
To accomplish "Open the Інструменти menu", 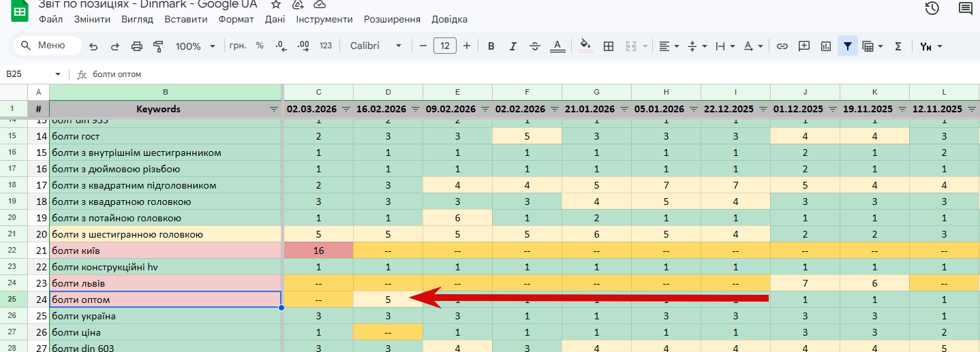I will pyautogui.click(x=324, y=19).
